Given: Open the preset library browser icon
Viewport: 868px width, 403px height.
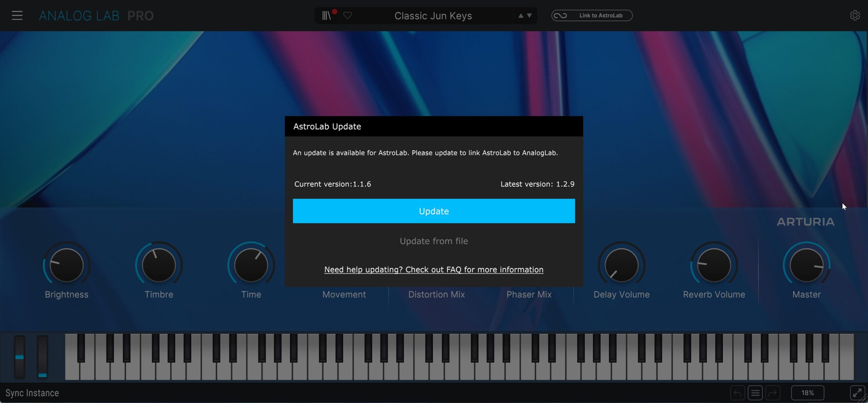Looking at the screenshot, I should point(326,16).
